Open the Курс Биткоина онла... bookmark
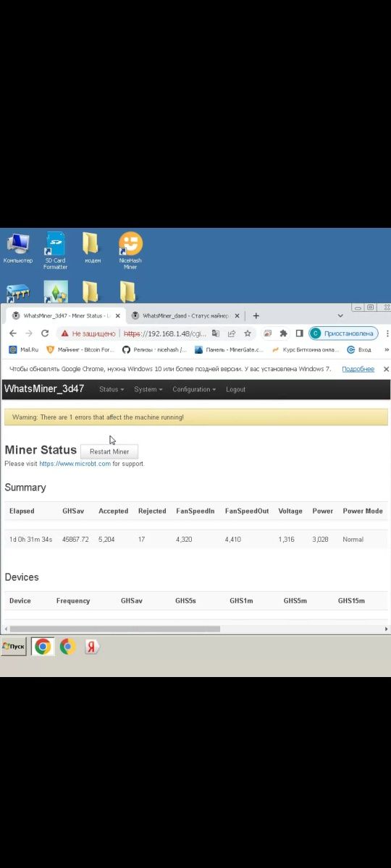The height and width of the screenshot is (868, 391). point(305,349)
